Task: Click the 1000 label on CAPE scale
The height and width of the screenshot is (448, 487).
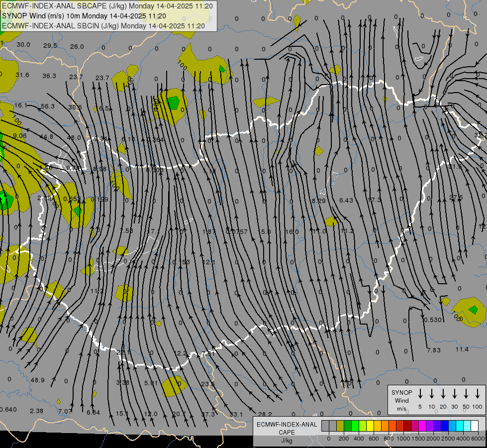Action: click(x=403, y=439)
